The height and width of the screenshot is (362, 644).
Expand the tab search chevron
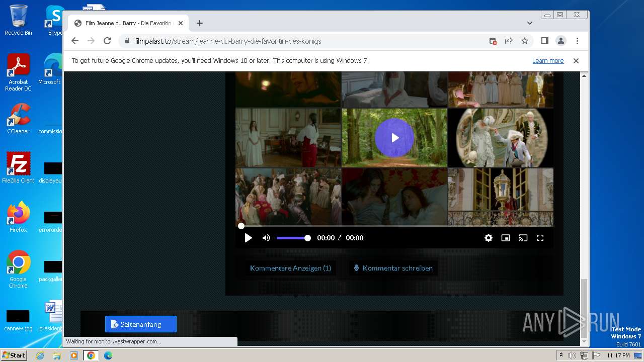pyautogui.click(x=530, y=23)
